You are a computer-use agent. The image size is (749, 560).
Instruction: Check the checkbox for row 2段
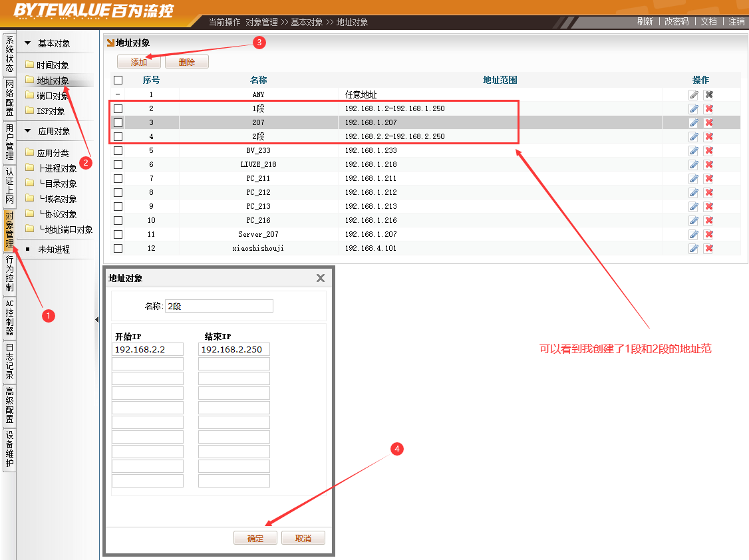tap(118, 136)
